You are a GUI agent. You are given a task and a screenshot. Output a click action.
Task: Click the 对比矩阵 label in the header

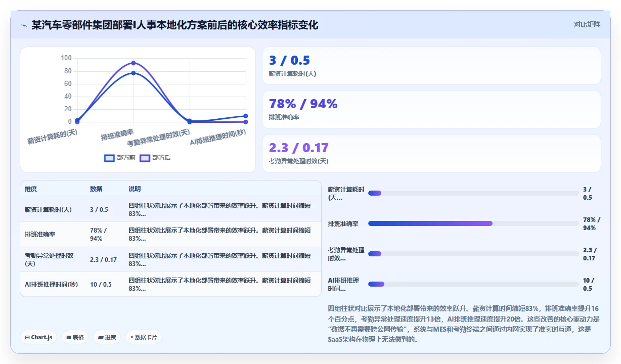click(x=587, y=24)
